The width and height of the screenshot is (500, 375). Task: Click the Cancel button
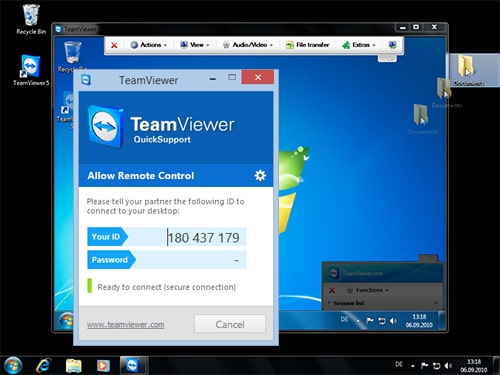click(x=230, y=324)
